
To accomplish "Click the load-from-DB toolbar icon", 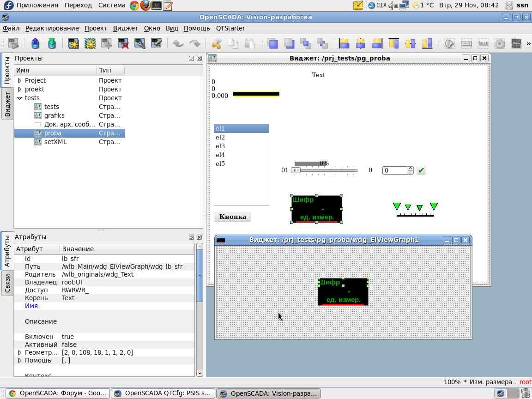I will [36, 43].
